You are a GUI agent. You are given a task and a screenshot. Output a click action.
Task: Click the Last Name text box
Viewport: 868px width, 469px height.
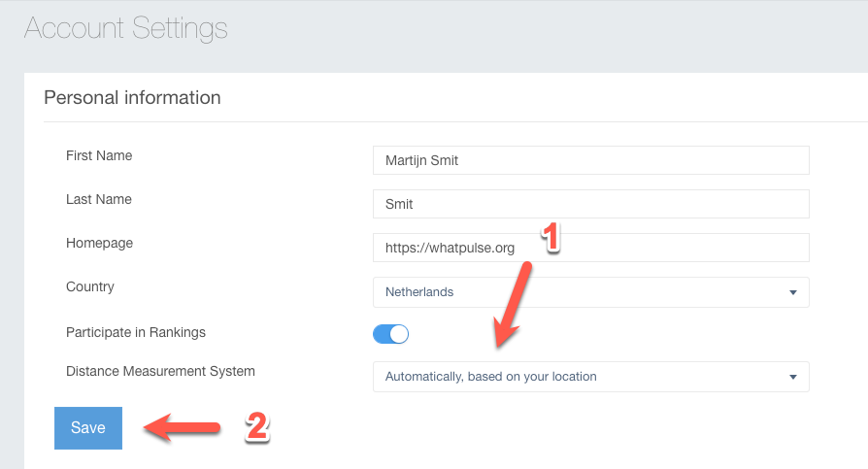[590, 204]
